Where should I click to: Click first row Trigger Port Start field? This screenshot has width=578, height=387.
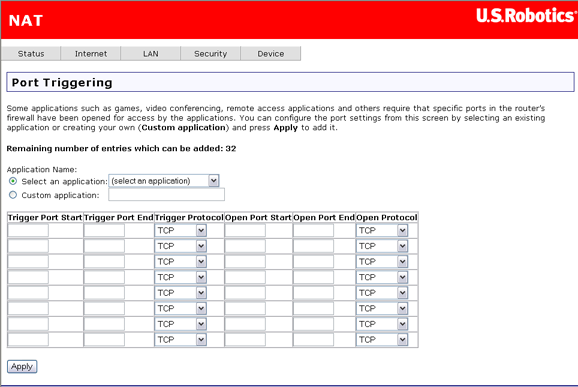click(x=28, y=231)
